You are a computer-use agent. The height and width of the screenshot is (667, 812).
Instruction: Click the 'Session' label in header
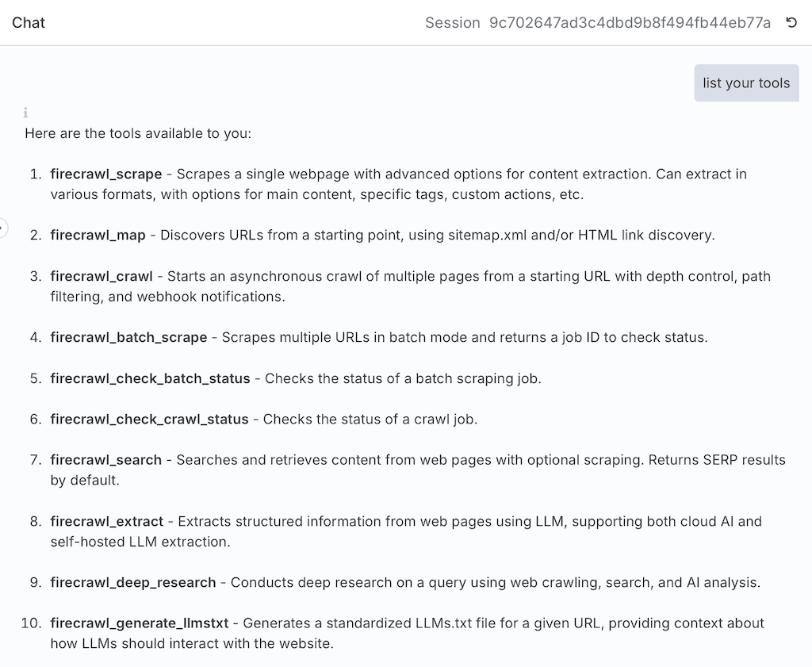click(453, 23)
